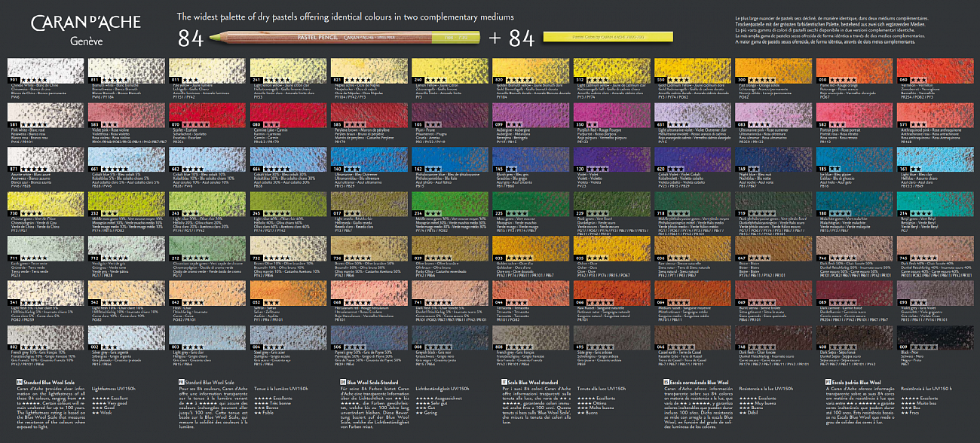Select the Light cadmium yellow 512 swatch

click(x=613, y=70)
